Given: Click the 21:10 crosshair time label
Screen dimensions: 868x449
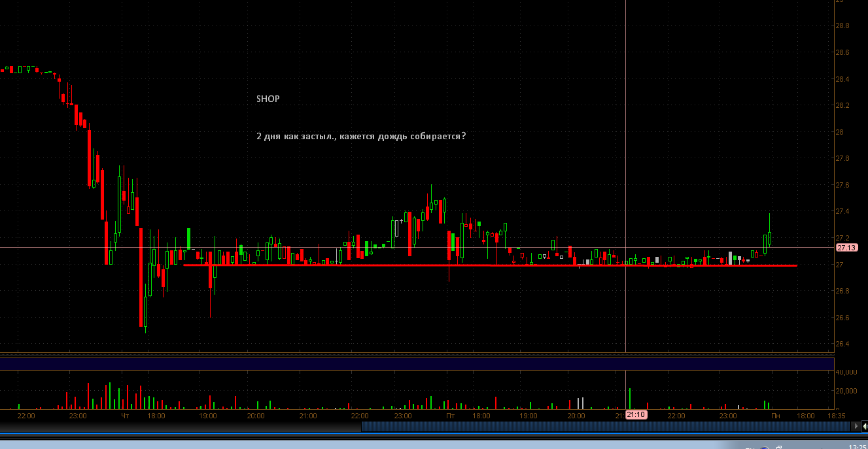Looking at the screenshot, I should tap(636, 414).
